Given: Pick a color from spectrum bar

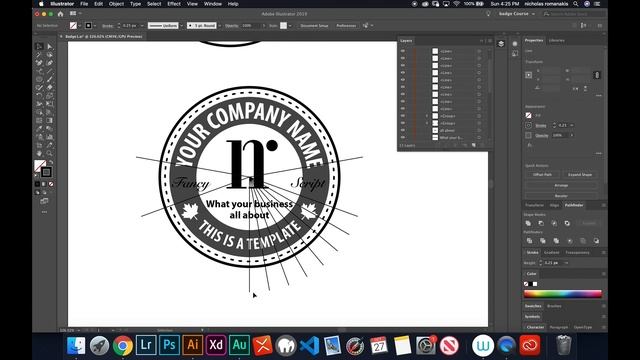Looking at the screenshot, I should tap(562, 293).
